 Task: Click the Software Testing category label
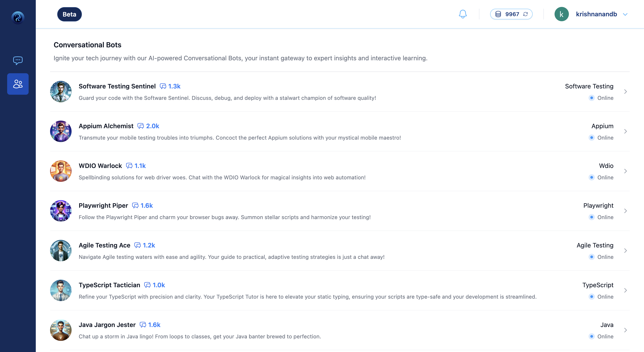click(589, 86)
